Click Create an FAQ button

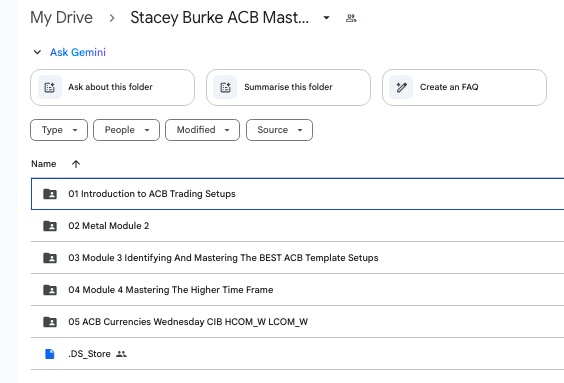(464, 87)
